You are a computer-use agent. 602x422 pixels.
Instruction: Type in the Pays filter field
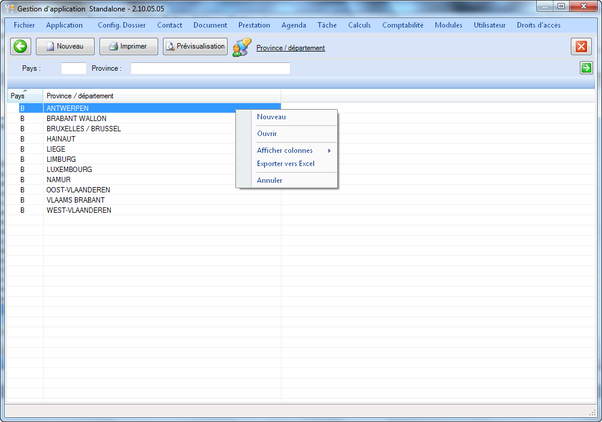pos(74,69)
